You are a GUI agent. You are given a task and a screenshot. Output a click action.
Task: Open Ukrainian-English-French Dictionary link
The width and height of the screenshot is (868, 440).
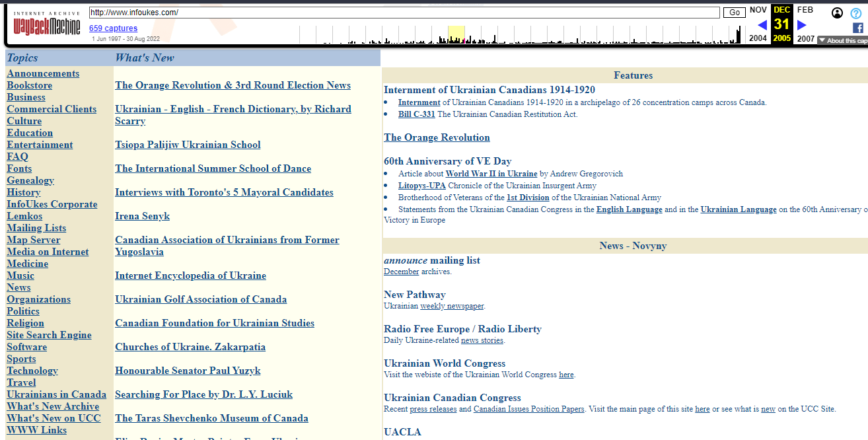[233, 115]
